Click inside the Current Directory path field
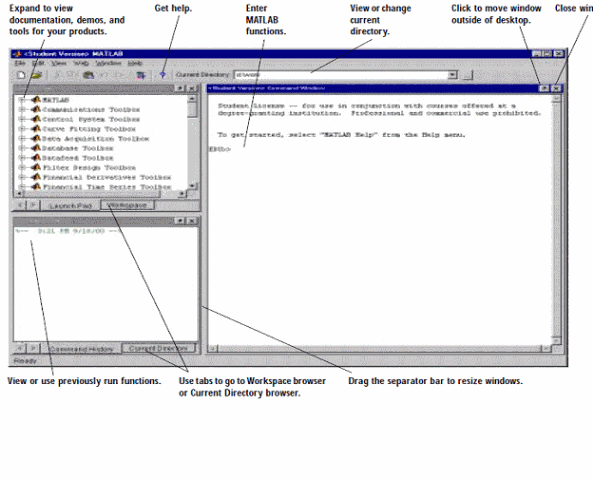Screen dimensions: 593x480 pyautogui.click(x=340, y=75)
